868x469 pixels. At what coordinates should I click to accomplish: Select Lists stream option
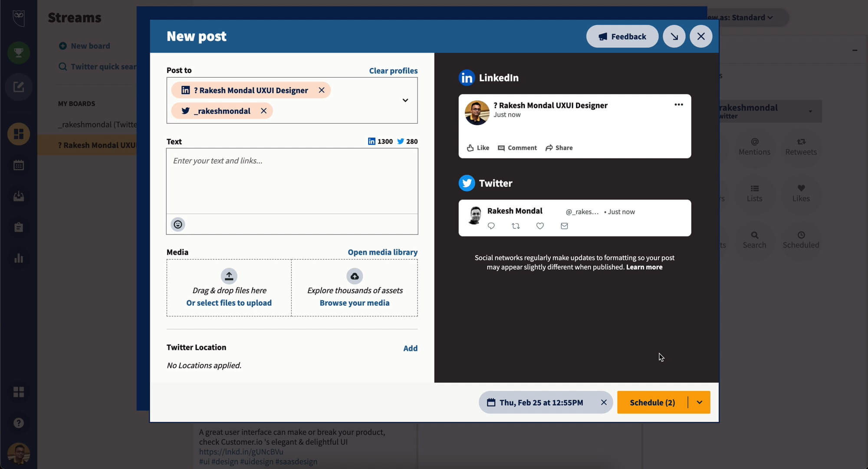click(754, 193)
